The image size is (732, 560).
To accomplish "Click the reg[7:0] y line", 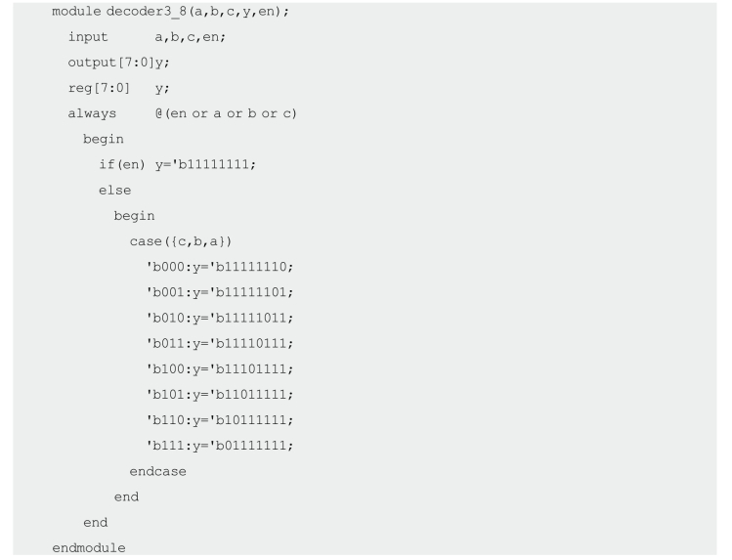I will point(118,88).
